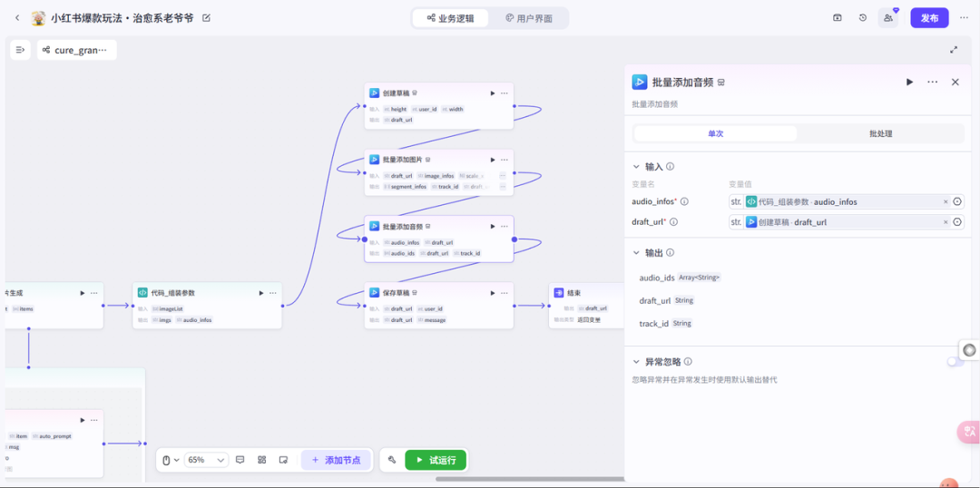The image size is (980, 488).
Task: Select 单次 mode tab
Action: tap(716, 133)
